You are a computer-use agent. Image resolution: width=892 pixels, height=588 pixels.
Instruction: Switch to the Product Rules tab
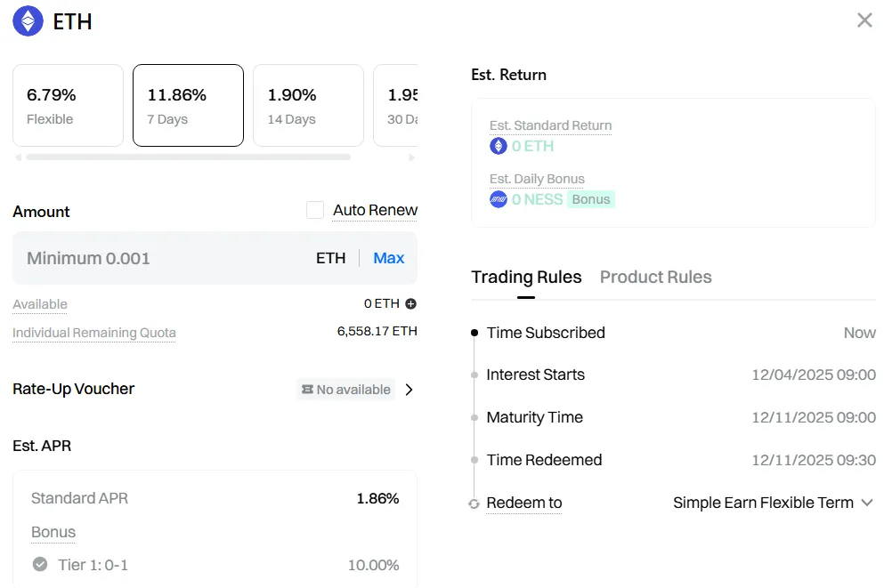[x=655, y=277]
